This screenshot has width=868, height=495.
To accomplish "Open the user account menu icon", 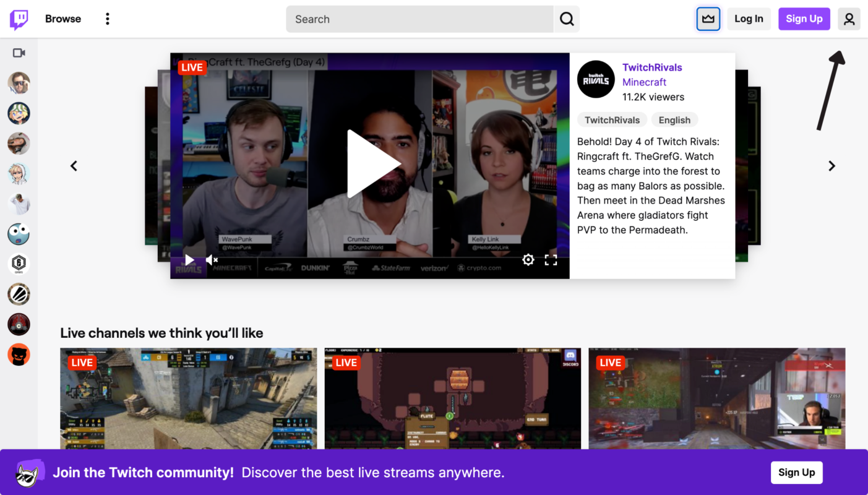I will click(x=849, y=19).
